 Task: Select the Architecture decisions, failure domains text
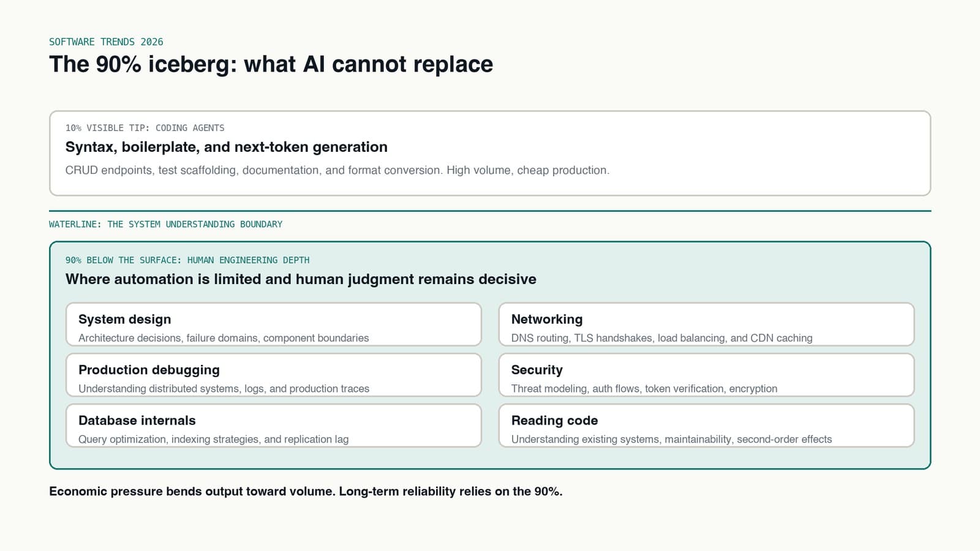pos(224,338)
